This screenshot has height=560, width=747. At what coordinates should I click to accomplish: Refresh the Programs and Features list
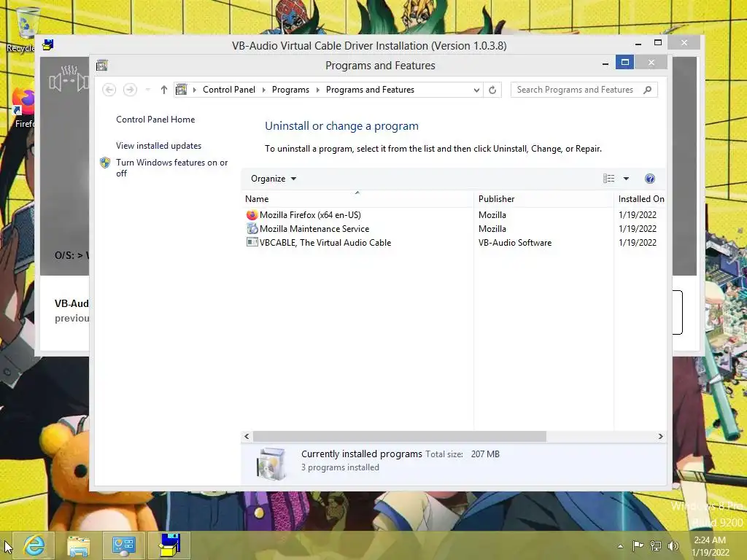tap(492, 90)
